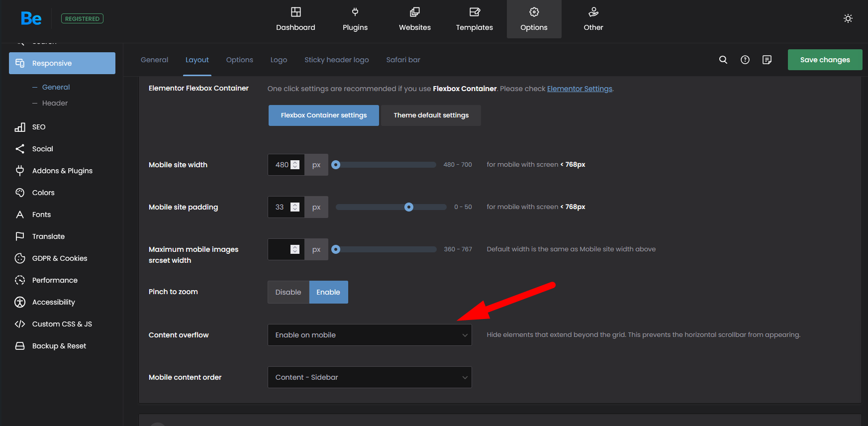Click the Responsive devices icon
Image resolution: width=868 pixels, height=426 pixels.
[x=20, y=63]
